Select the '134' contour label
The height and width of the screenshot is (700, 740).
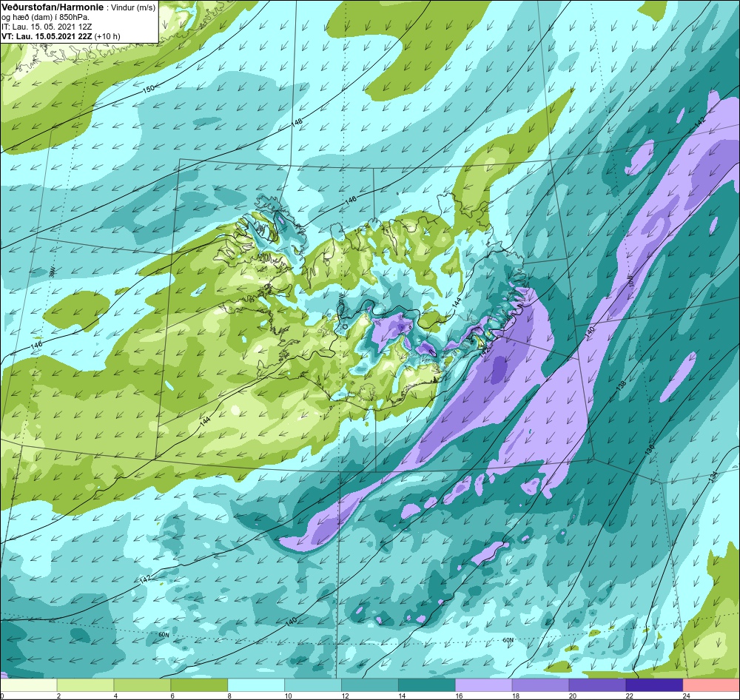(713, 476)
